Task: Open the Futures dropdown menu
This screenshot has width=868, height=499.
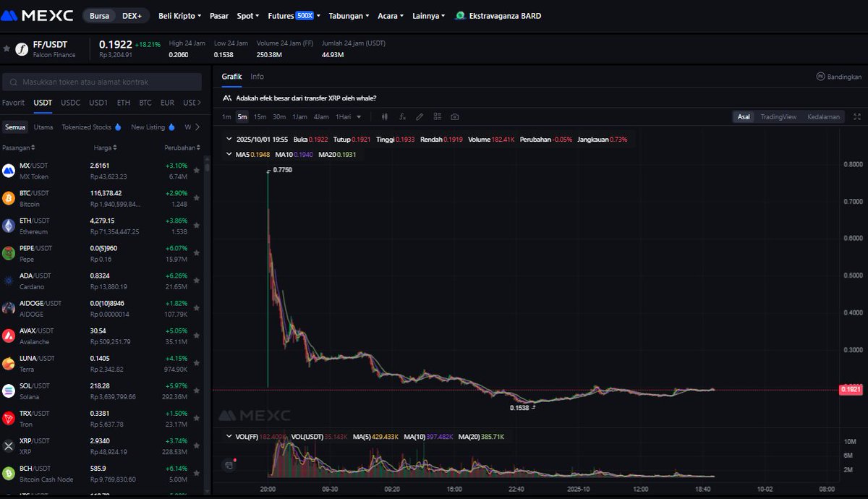Action: [x=294, y=15]
